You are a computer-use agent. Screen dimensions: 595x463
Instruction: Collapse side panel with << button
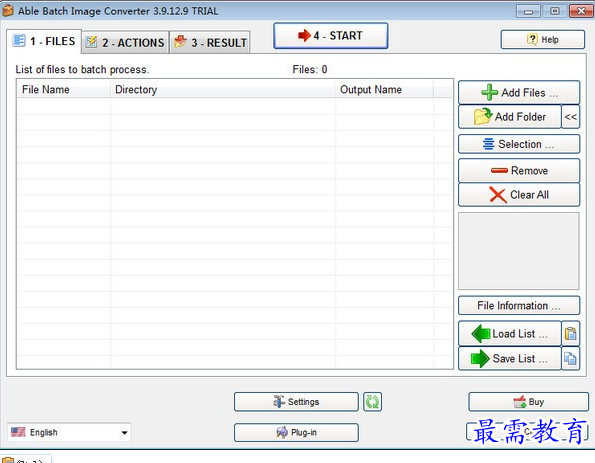(x=570, y=117)
